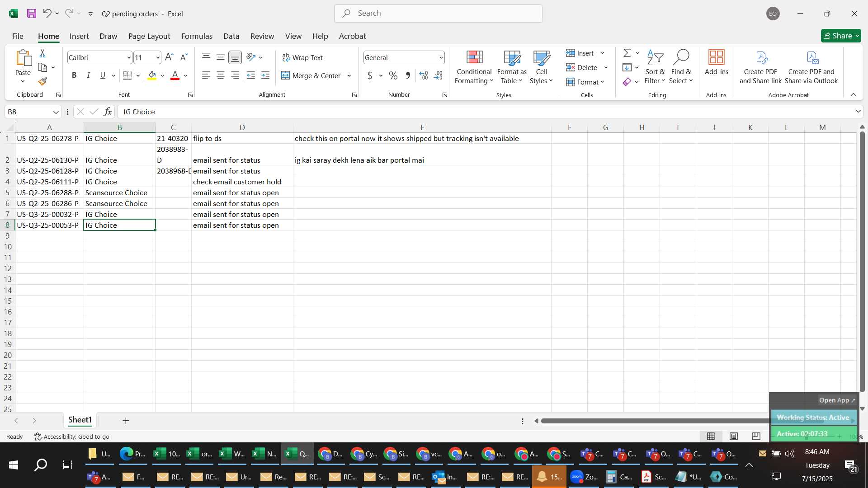868x488 pixels.
Task: Expand the formula bar
Action: pyautogui.click(x=858, y=112)
